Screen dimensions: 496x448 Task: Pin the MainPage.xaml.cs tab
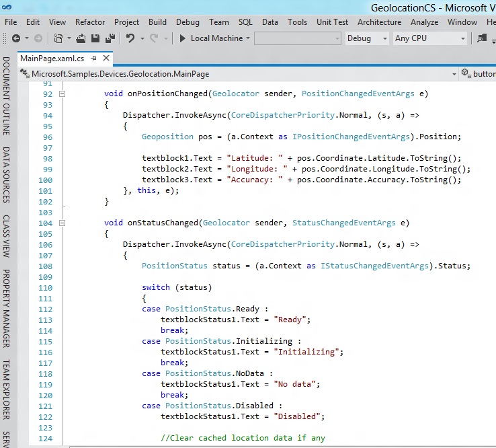pyautogui.click(x=93, y=59)
